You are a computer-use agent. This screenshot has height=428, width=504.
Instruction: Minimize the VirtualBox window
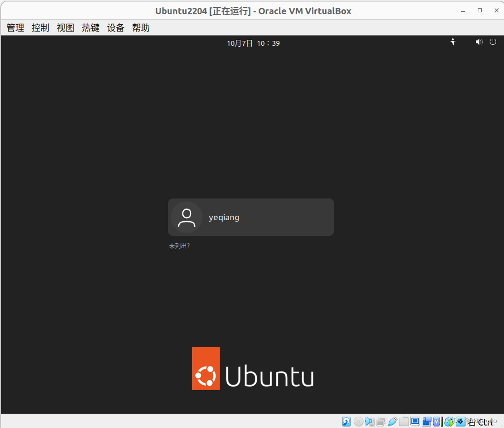463,11
